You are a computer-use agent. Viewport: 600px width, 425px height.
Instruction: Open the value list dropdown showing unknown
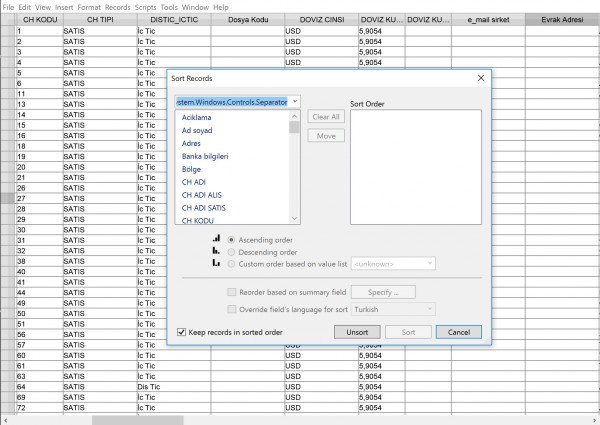pyautogui.click(x=430, y=264)
